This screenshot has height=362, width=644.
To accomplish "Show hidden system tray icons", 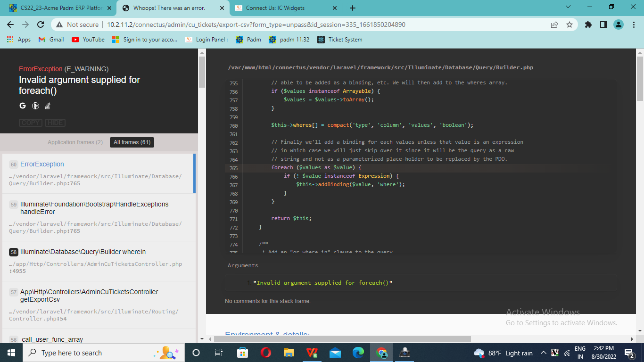I will 543,353.
